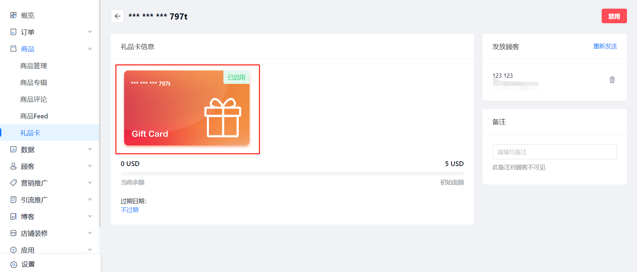Expand the 引流推广 dropdown arrow
This screenshot has height=272, width=644.
(x=90, y=200)
